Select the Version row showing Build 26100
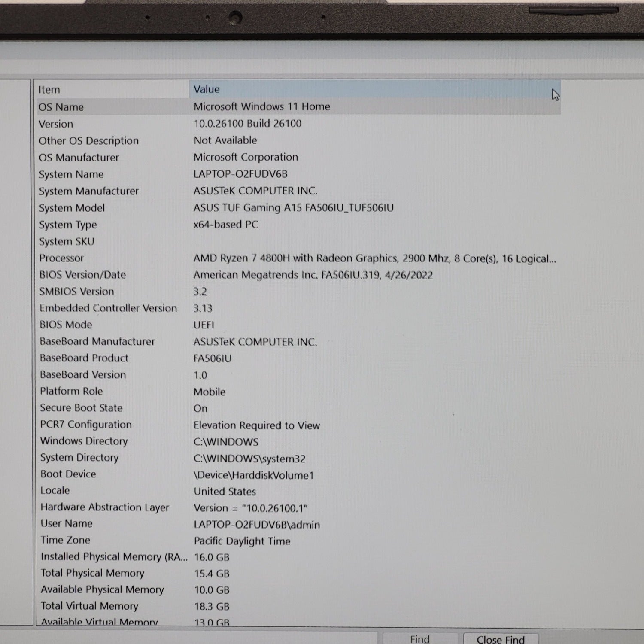This screenshot has height=644, width=644. tap(56, 124)
